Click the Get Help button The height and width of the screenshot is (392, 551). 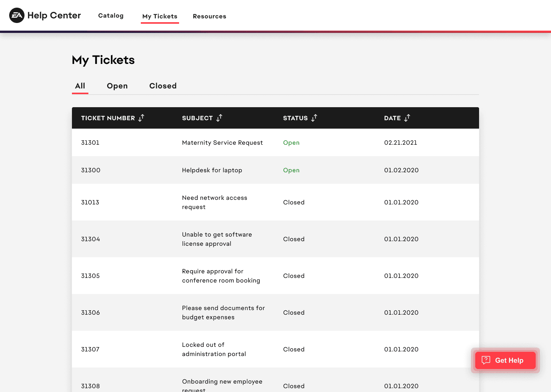click(x=505, y=360)
